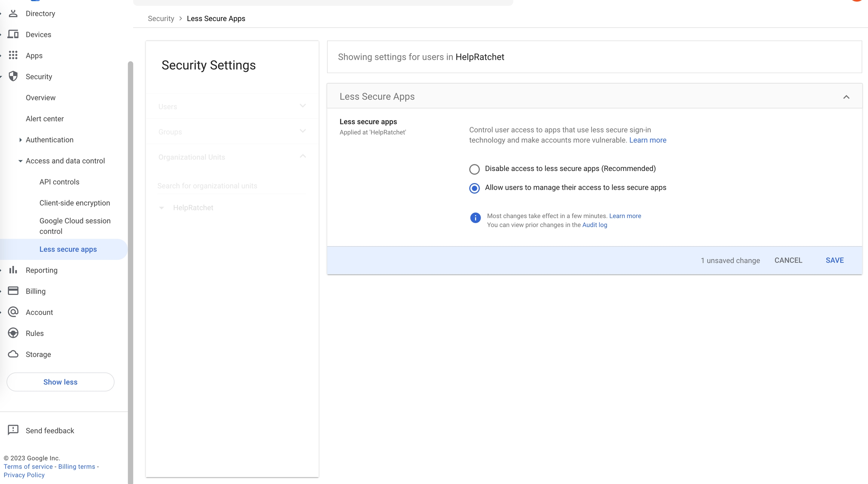Open Alert center in sidebar
This screenshot has height=484, width=868.
pyautogui.click(x=44, y=119)
